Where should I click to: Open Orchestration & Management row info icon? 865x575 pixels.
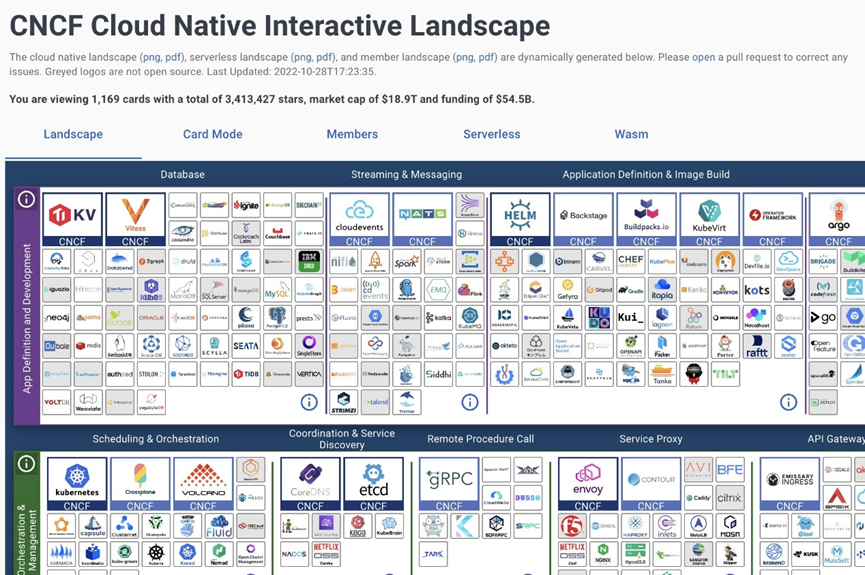pyautogui.click(x=26, y=464)
